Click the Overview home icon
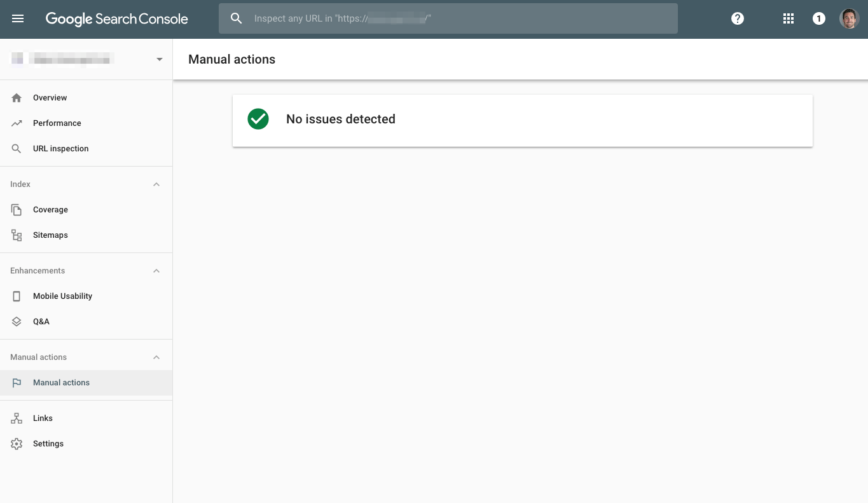Screen dimensions: 868x503 pos(17,98)
